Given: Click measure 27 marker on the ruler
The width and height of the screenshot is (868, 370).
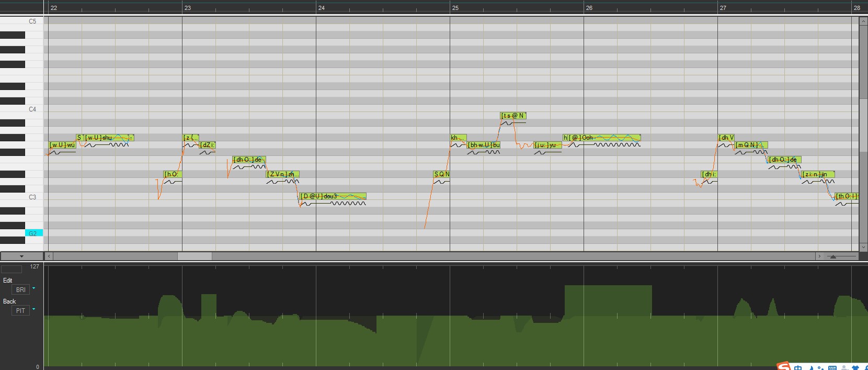Looking at the screenshot, I should (x=723, y=8).
